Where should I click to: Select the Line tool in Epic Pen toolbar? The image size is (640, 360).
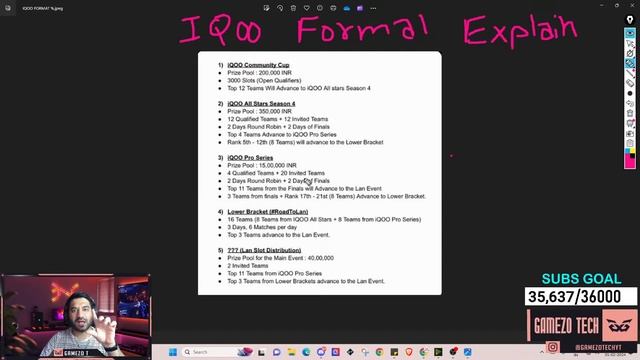[630, 73]
